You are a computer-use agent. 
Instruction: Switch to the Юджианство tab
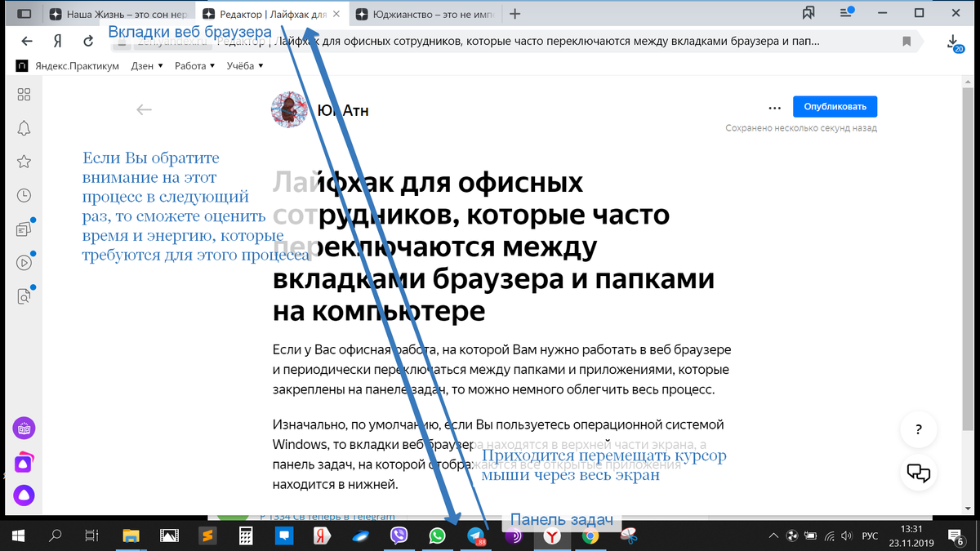click(416, 13)
